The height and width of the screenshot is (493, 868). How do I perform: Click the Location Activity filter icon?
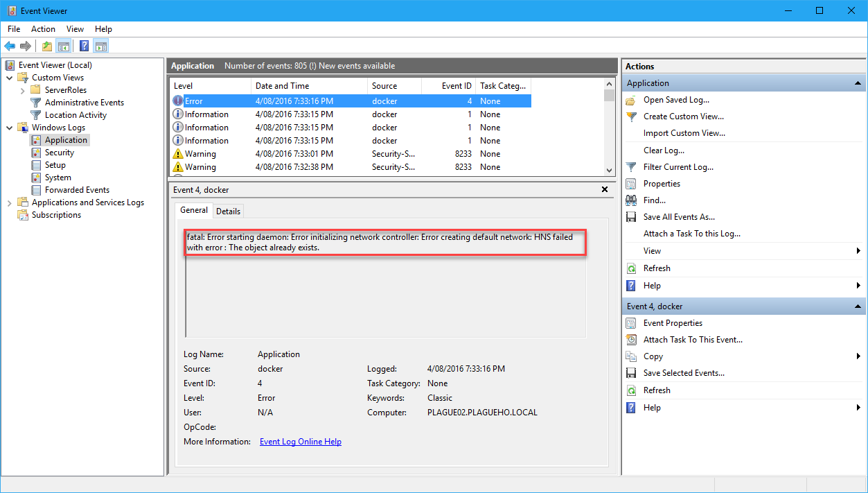pos(37,115)
